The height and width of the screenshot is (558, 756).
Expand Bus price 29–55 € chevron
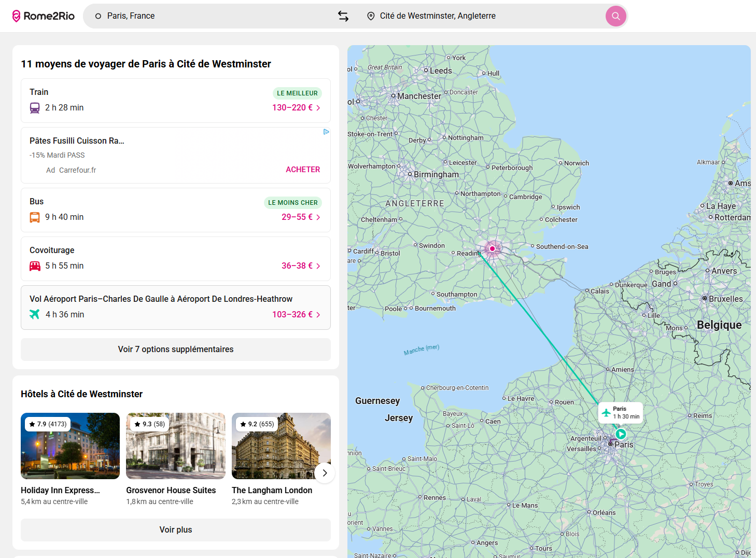coord(318,217)
